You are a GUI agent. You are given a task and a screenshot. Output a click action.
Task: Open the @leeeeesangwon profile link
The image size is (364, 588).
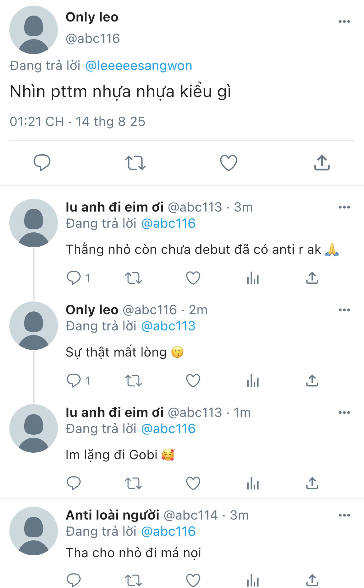(138, 66)
